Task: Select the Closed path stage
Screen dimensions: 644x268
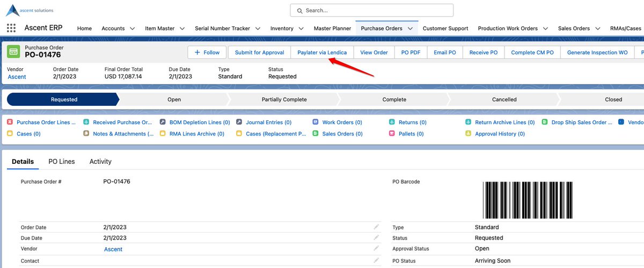Action: [613, 99]
